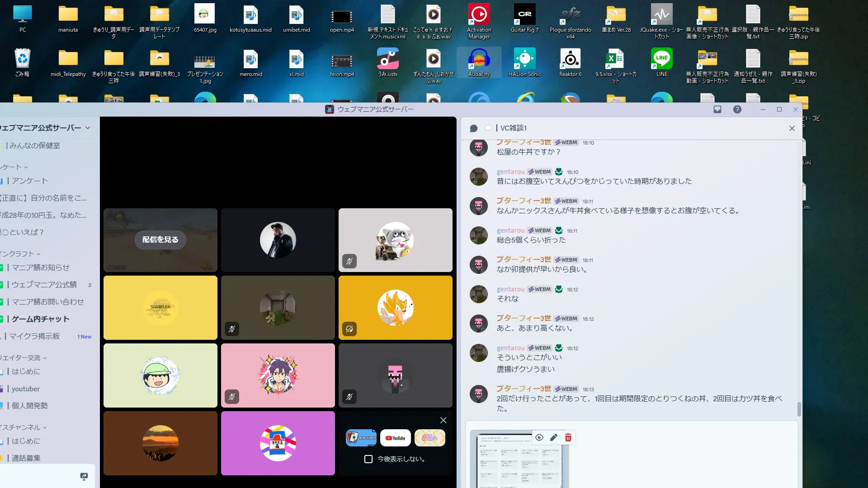Click the pencil edit icon on attachment
Viewport: 868px width, 488px height.
pyautogui.click(x=554, y=437)
